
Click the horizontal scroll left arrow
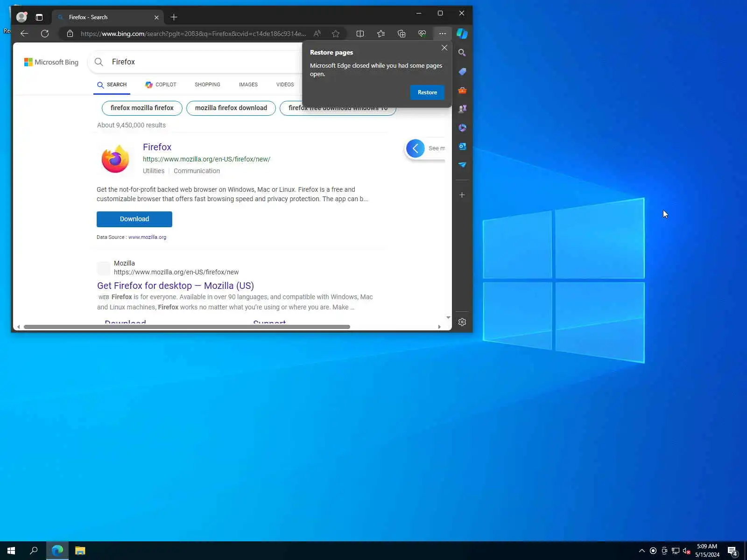point(18,327)
